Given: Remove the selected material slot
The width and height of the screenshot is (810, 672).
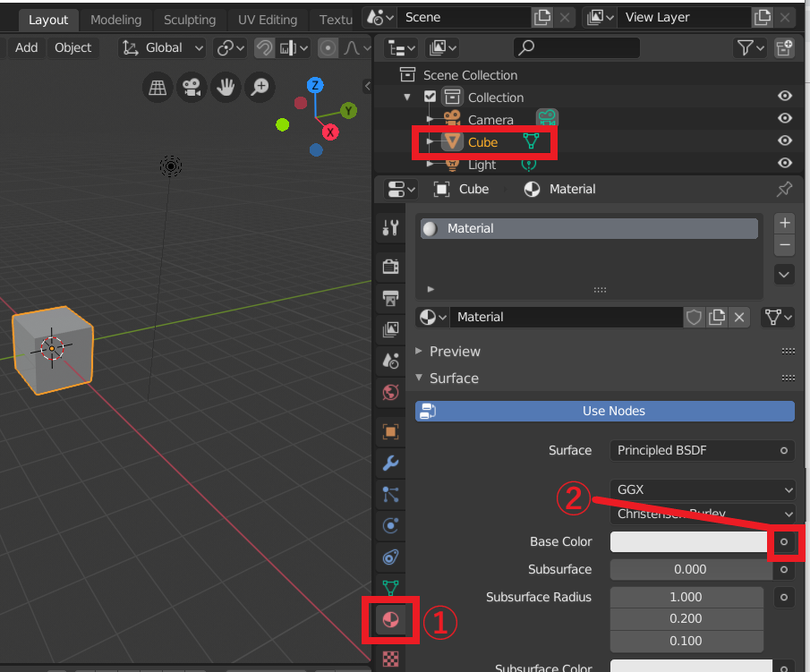Looking at the screenshot, I should click(x=784, y=245).
